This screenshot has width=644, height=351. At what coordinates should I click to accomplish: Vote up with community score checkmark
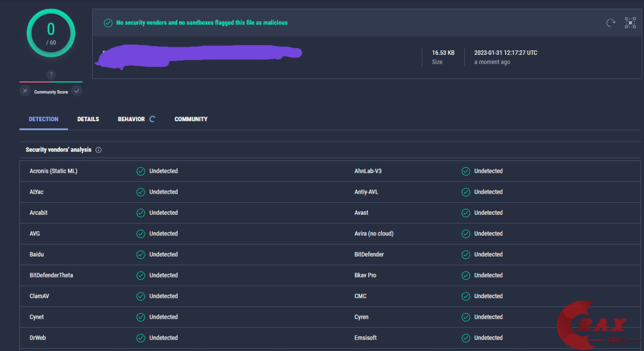76,91
